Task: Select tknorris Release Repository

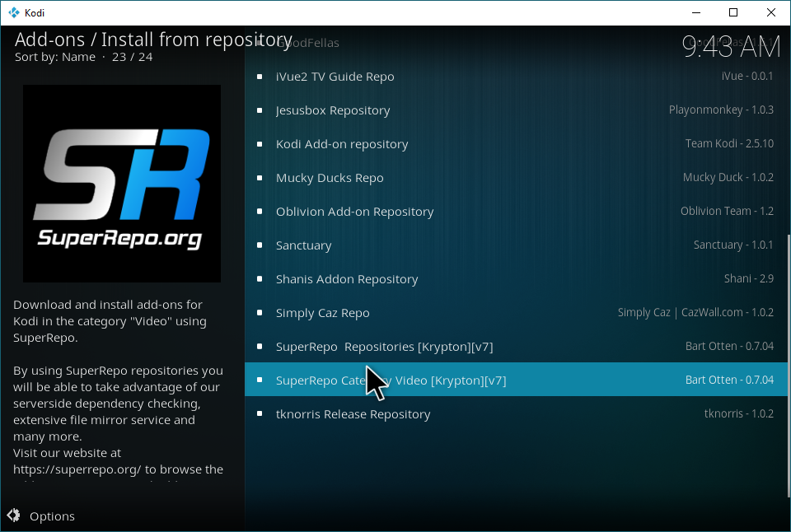Action: pyautogui.click(x=516, y=414)
